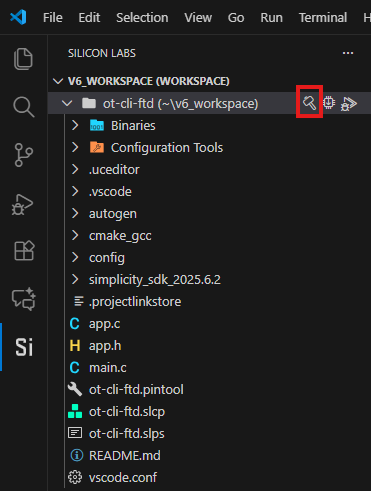Click file icon of ot-cli-ftd.slps
371x491 pixels.
pyautogui.click(x=75, y=433)
